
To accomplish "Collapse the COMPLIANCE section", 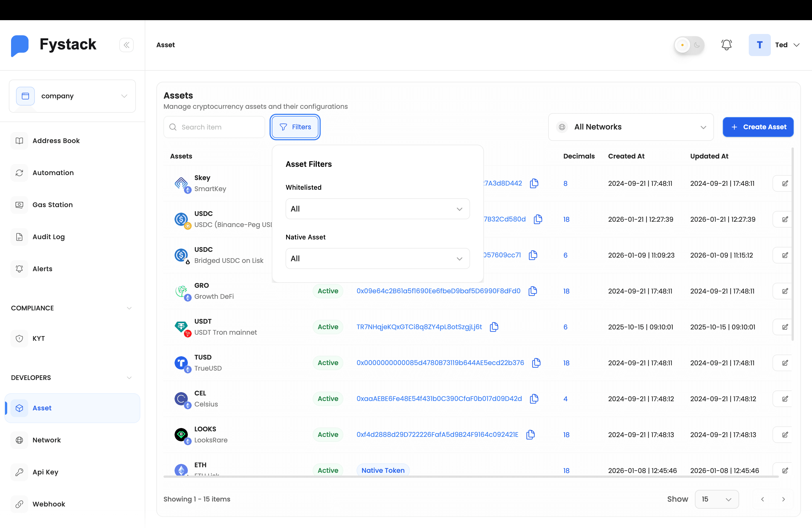I will [x=129, y=308].
